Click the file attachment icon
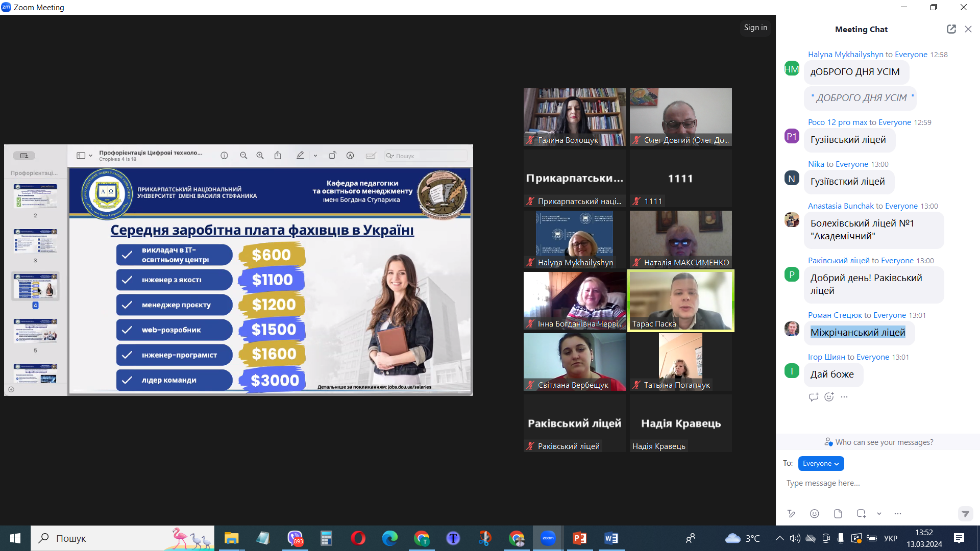The width and height of the screenshot is (980, 551). (x=838, y=514)
